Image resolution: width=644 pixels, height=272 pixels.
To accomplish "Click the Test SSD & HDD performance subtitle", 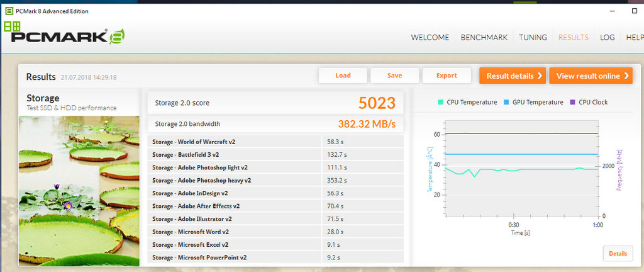I will point(71,108).
